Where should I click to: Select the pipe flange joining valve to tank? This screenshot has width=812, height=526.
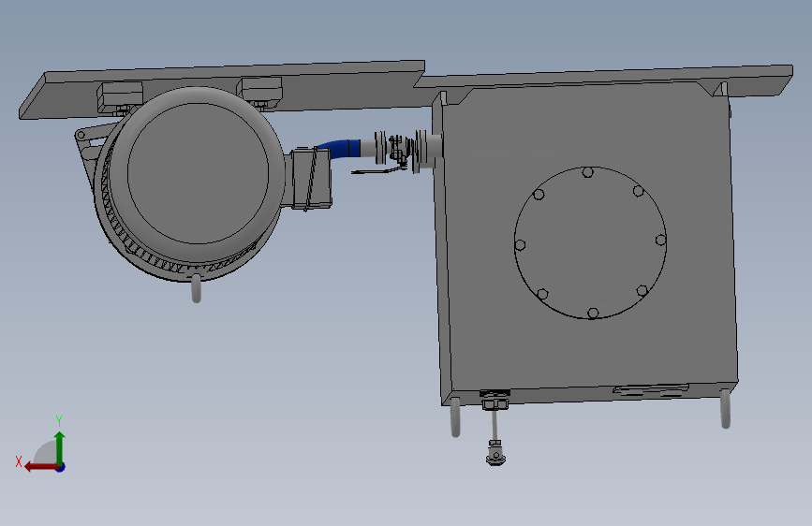(421, 150)
